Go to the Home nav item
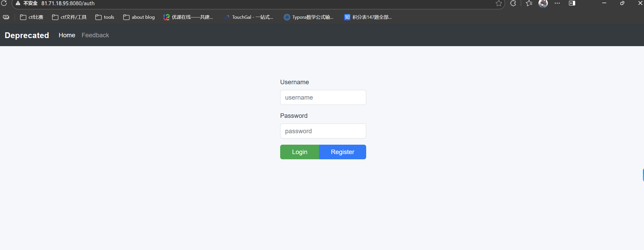Viewport: 644px width, 250px height. tap(67, 35)
